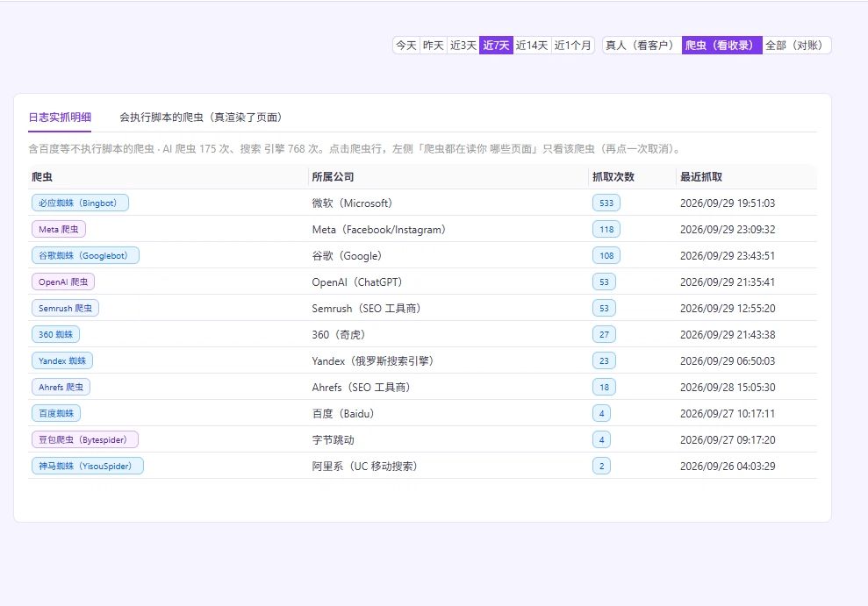Select the 神马蜘蛛 (YisouSpider) tag
Image resolution: width=868 pixels, height=606 pixels.
tap(88, 466)
